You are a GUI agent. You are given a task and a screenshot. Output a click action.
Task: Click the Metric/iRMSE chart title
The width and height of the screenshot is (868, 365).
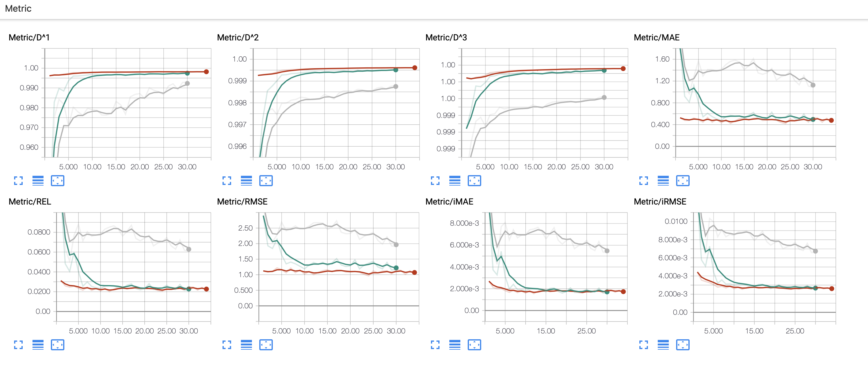tap(659, 202)
